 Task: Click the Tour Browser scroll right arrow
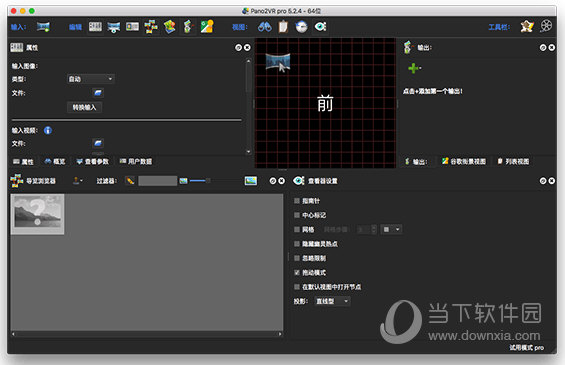click(280, 334)
